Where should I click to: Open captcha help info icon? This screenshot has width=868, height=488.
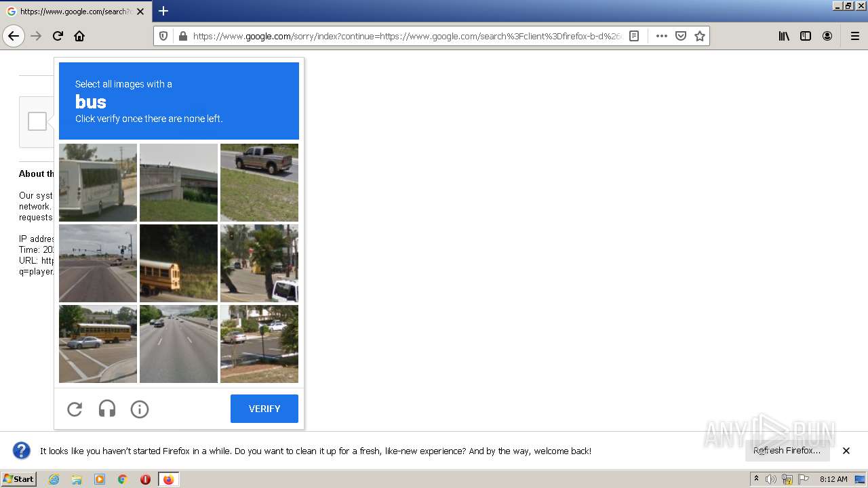[140, 409]
